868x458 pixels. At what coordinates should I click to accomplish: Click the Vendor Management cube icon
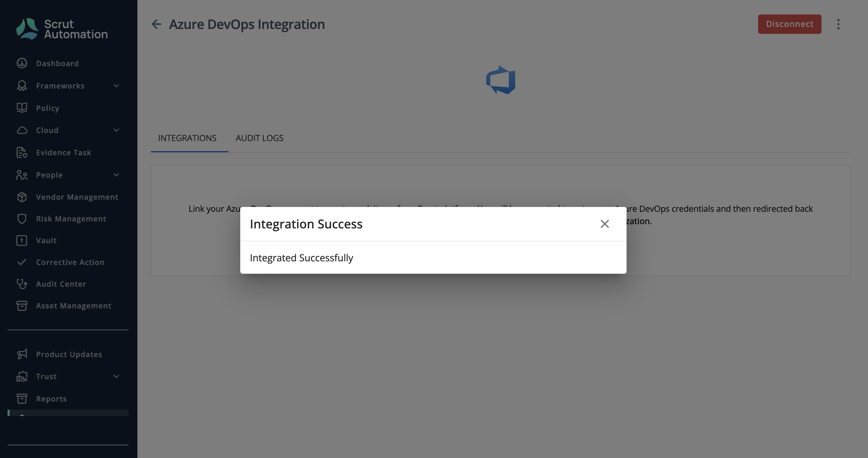(22, 197)
